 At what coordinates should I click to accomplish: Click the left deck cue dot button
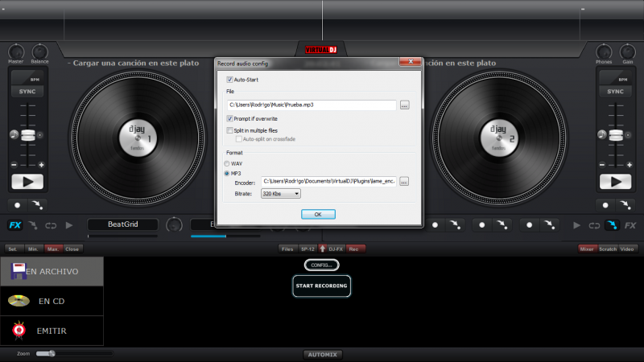click(17, 205)
